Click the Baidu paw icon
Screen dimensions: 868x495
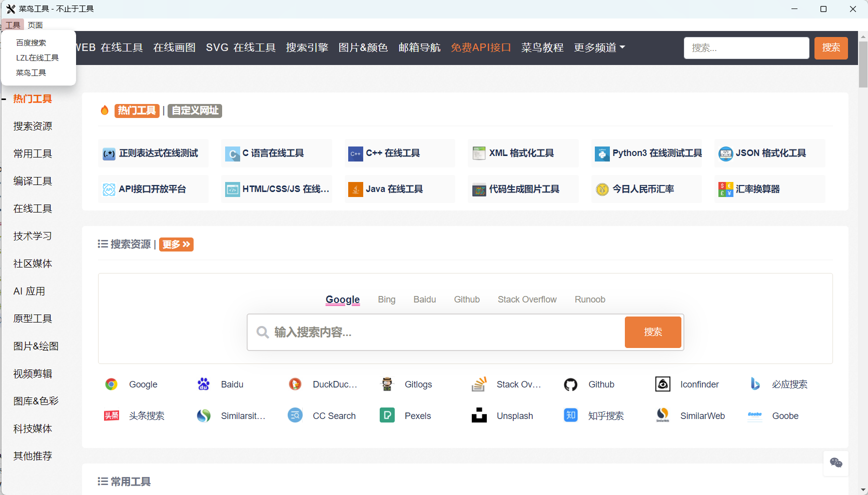coord(203,384)
